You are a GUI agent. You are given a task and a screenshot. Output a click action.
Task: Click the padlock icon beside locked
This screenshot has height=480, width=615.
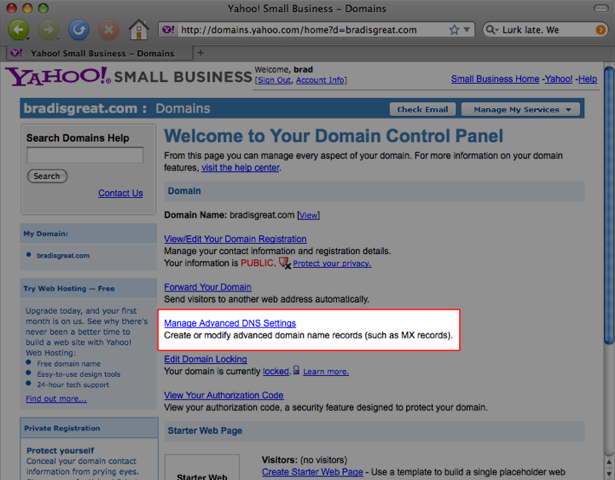point(296,370)
